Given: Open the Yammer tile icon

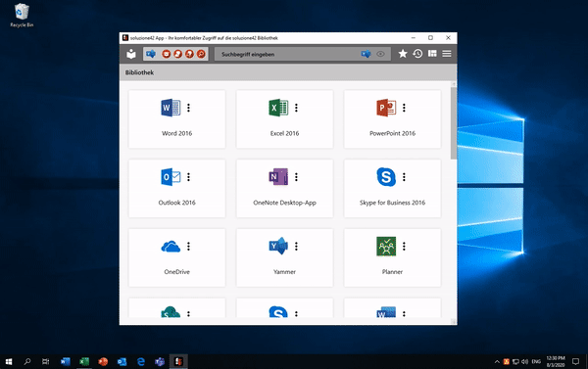Looking at the screenshot, I should pos(278,246).
